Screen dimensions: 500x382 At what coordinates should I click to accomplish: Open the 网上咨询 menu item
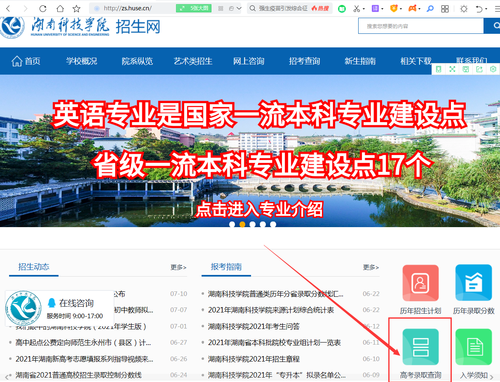[x=249, y=61]
